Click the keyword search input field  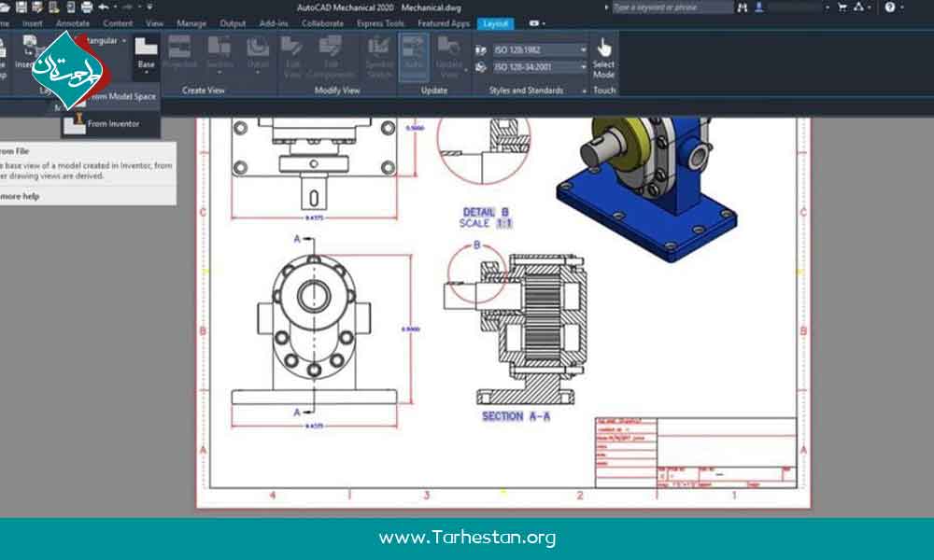pyautogui.click(x=673, y=7)
